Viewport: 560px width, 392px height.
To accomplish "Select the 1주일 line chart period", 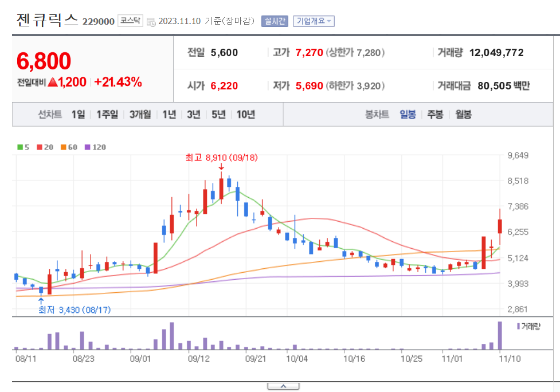I will click(107, 115).
